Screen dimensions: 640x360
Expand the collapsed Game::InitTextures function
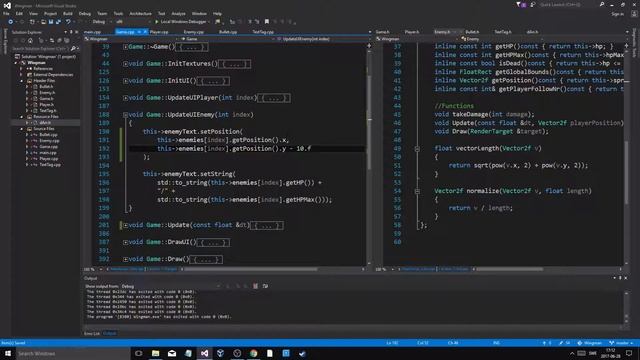tap(125, 64)
